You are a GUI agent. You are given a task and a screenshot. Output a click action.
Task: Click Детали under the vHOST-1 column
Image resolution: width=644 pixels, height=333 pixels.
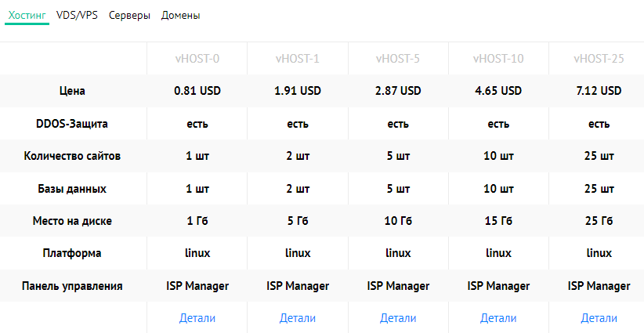298,318
